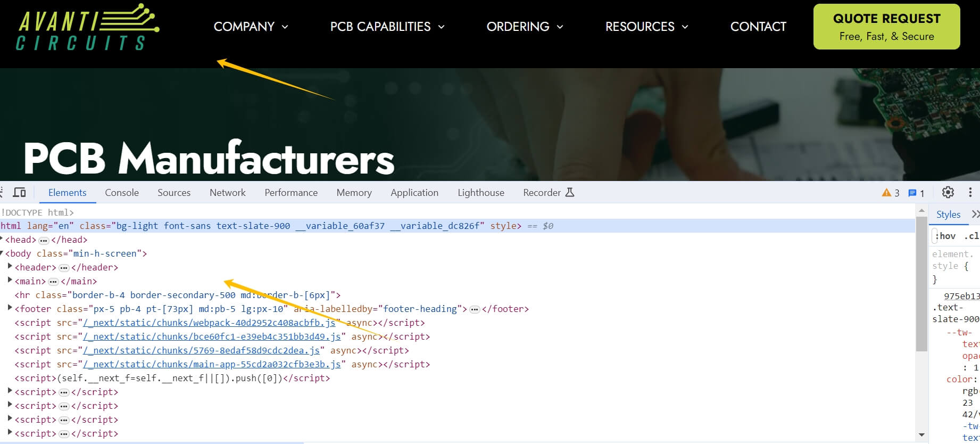Click the Quote Request button
The image size is (980, 444).
tap(886, 27)
